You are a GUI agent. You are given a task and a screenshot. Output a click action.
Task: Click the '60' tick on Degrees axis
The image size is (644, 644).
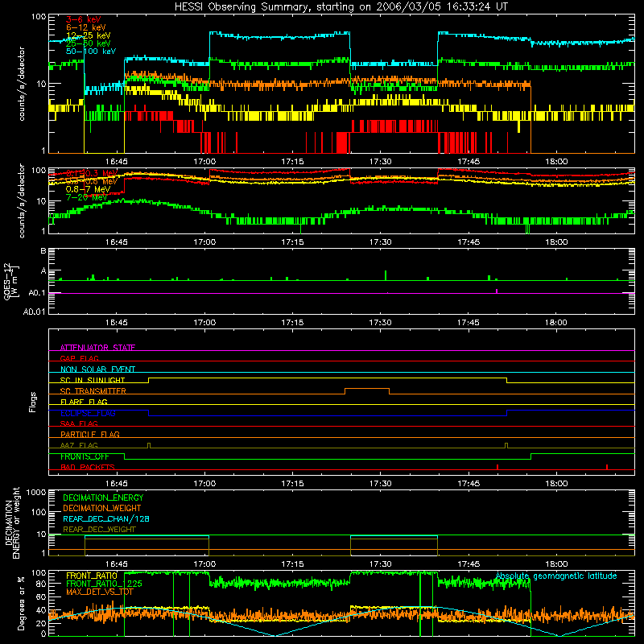coord(42,597)
